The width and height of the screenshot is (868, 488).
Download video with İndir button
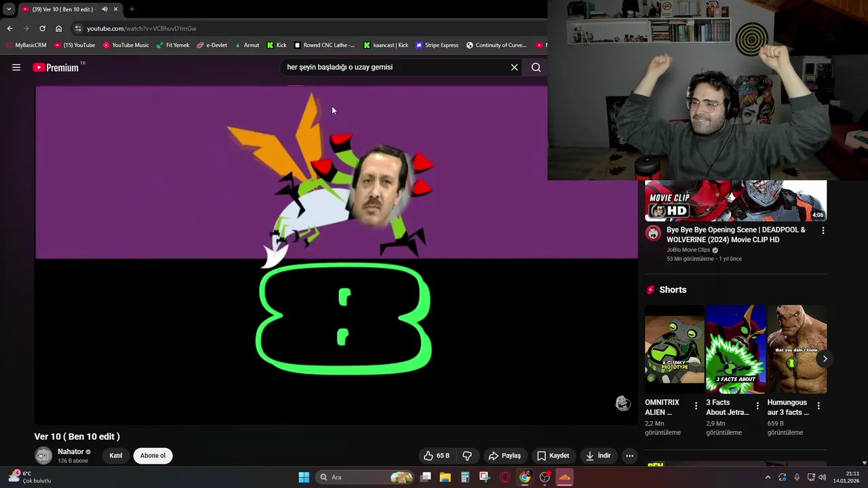point(599,455)
